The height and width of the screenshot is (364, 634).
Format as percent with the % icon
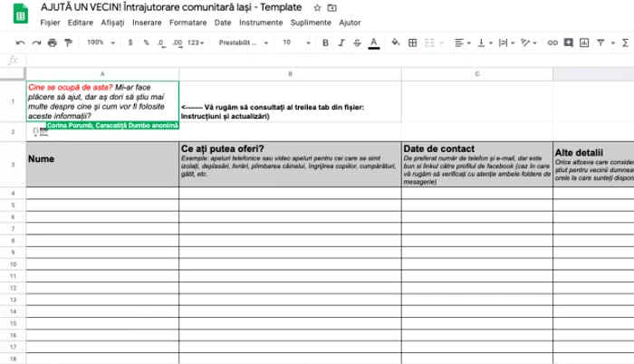click(x=146, y=43)
